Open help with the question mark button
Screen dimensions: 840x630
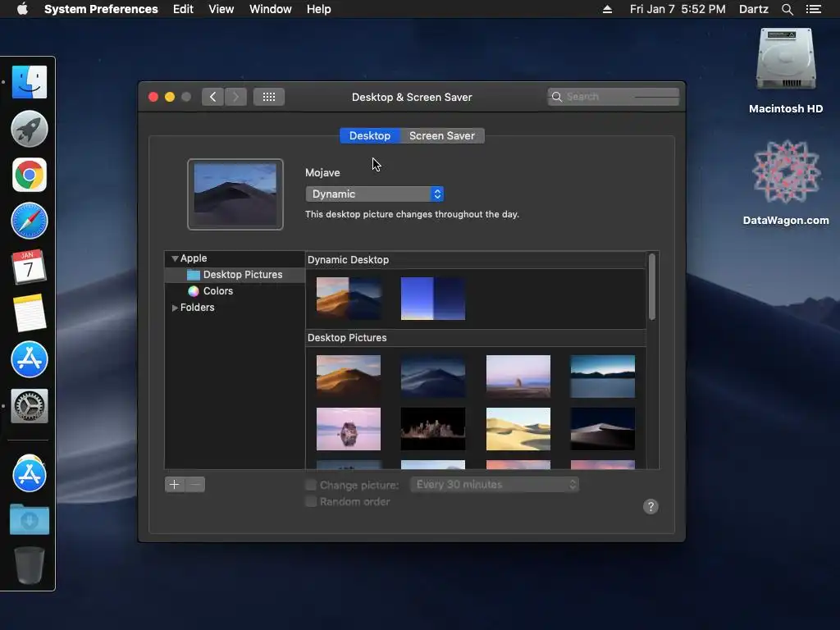point(651,506)
